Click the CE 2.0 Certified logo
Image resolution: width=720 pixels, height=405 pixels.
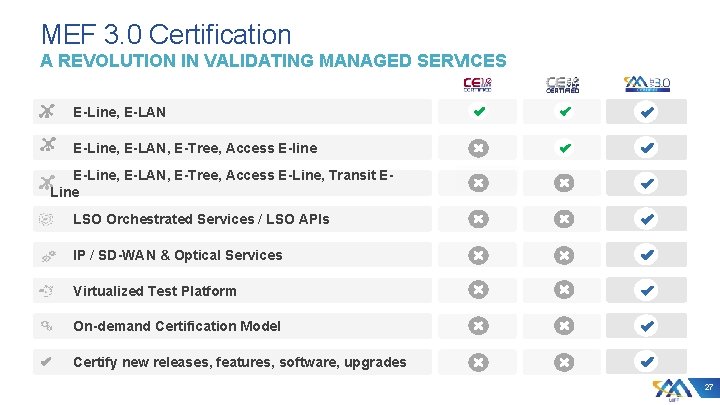coord(562,84)
